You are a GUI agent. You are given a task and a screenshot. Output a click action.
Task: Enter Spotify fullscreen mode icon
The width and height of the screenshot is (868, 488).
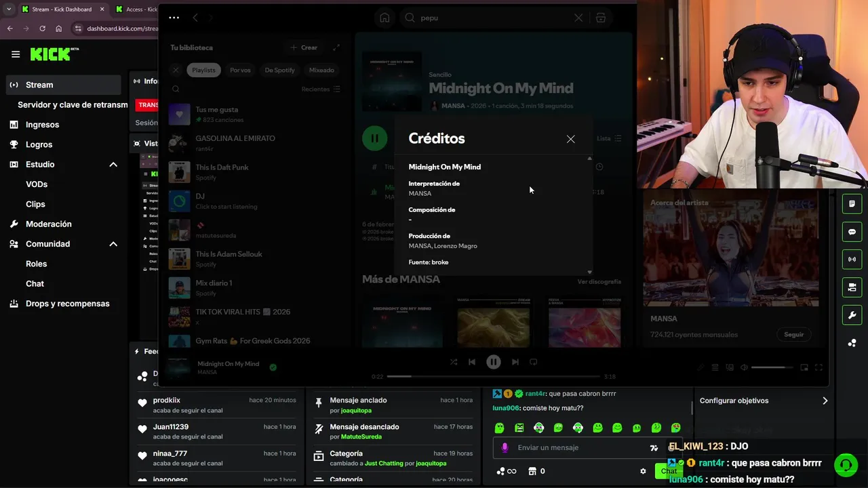819,367
